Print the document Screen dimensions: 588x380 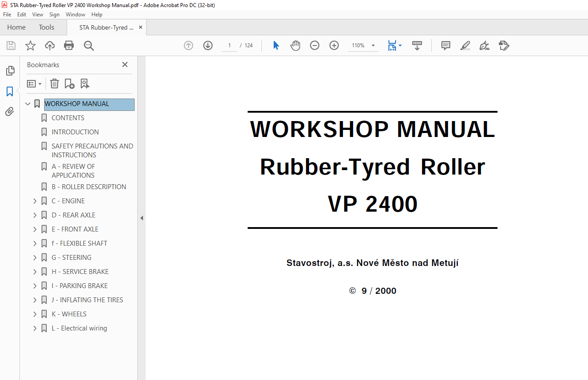69,46
